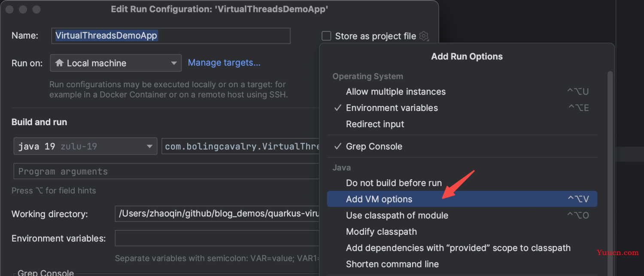Click the Java section label in popup
Viewport: 644px width, 276px height.
[341, 168]
